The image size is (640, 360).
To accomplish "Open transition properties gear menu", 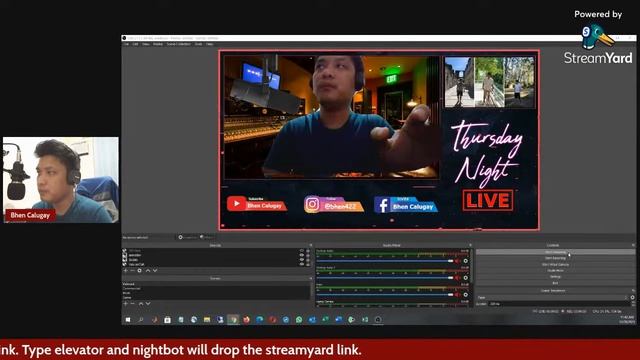I will click(633, 298).
